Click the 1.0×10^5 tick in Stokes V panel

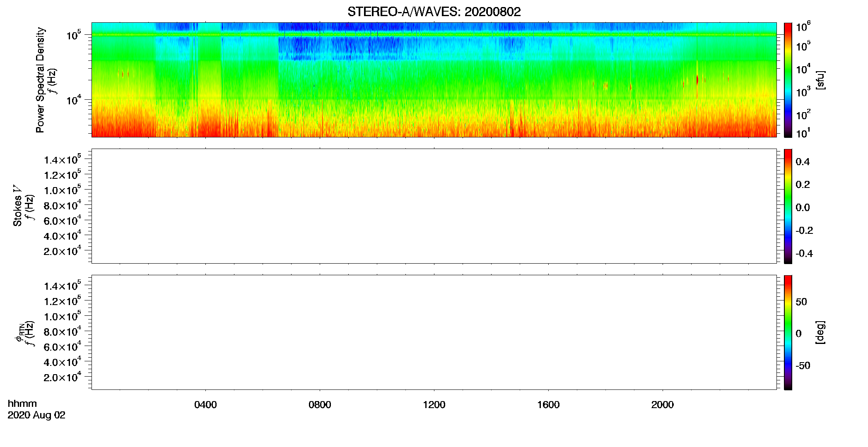click(x=63, y=190)
